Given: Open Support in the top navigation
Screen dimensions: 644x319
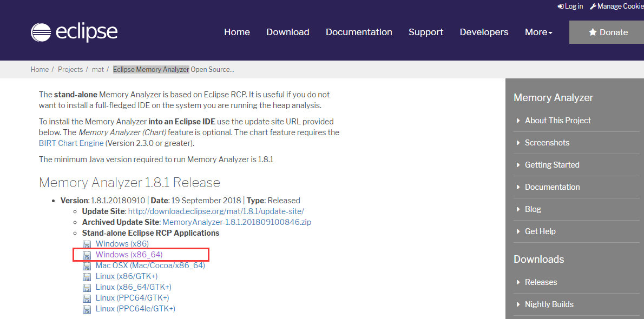Looking at the screenshot, I should (x=426, y=32).
